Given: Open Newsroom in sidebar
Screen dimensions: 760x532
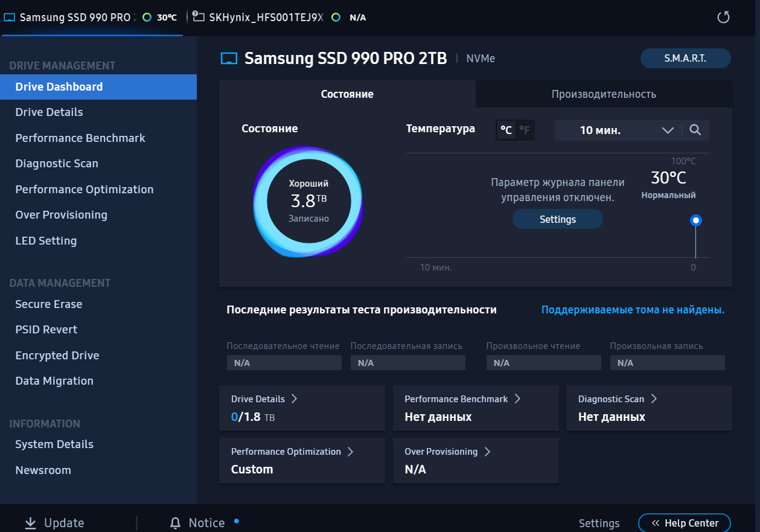Looking at the screenshot, I should (x=98, y=470).
